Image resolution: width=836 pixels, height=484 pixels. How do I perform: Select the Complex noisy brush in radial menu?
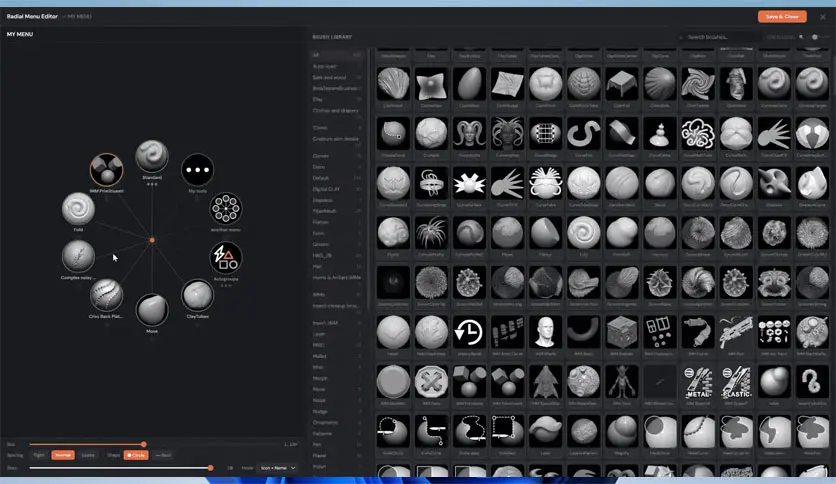pyautogui.click(x=78, y=256)
